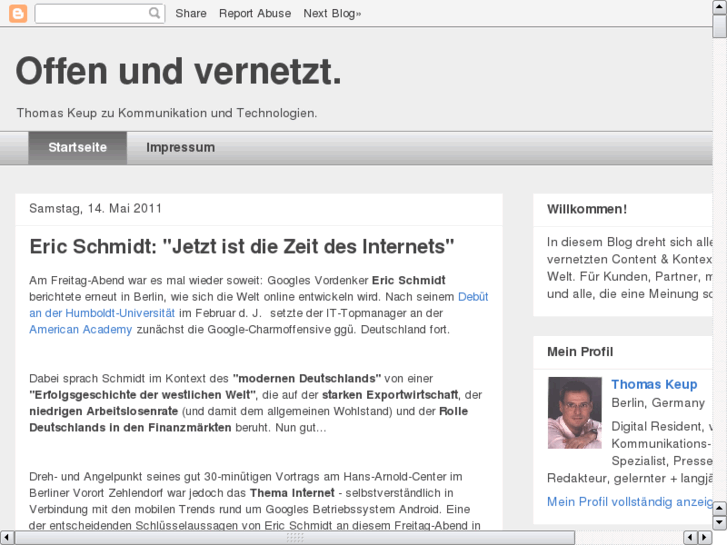Focus the Blogger navbar search field
The height and width of the screenshot is (545, 727).
pos(100,13)
